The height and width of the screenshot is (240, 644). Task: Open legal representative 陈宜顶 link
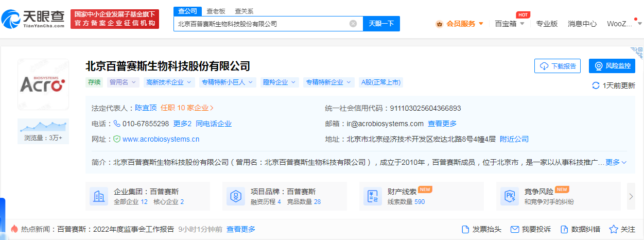[146, 108]
